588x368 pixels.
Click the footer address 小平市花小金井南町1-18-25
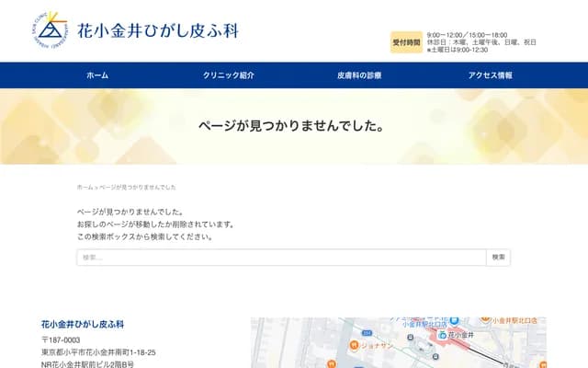point(98,352)
